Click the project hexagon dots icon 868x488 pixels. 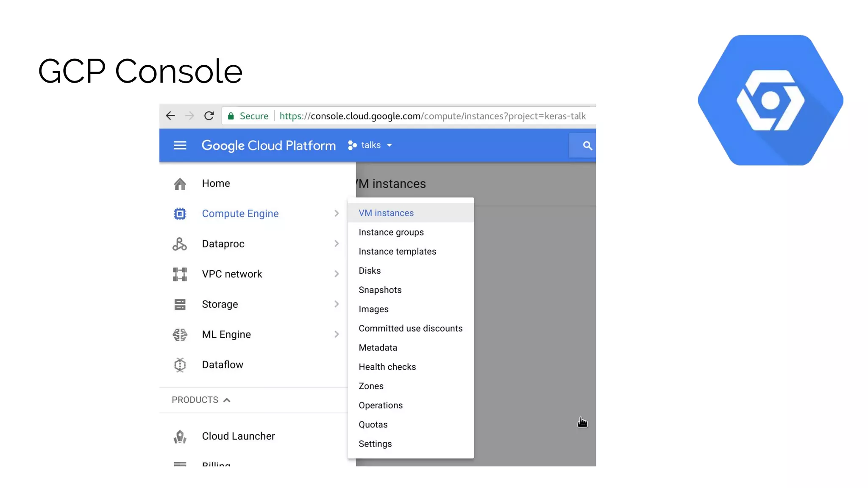(352, 145)
